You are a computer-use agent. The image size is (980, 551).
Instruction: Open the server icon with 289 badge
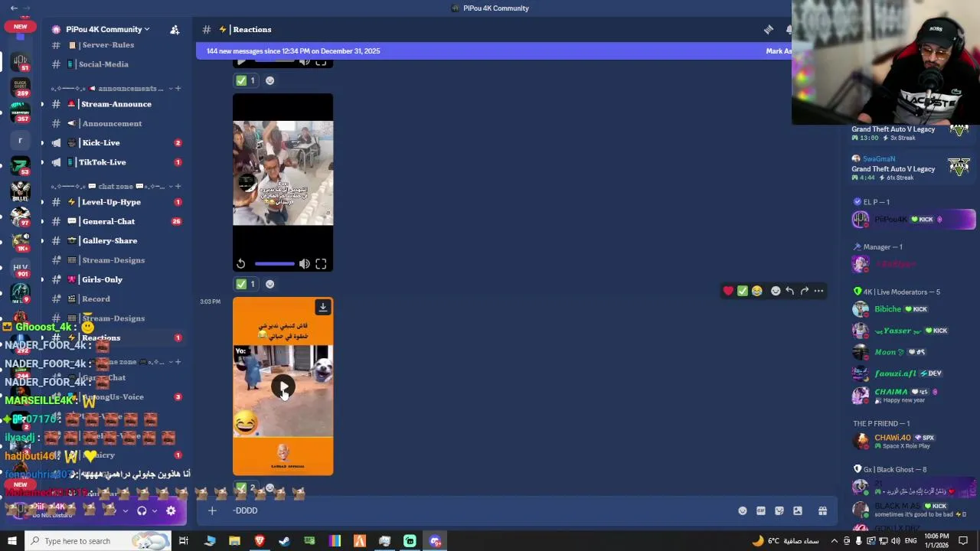pos(21,86)
